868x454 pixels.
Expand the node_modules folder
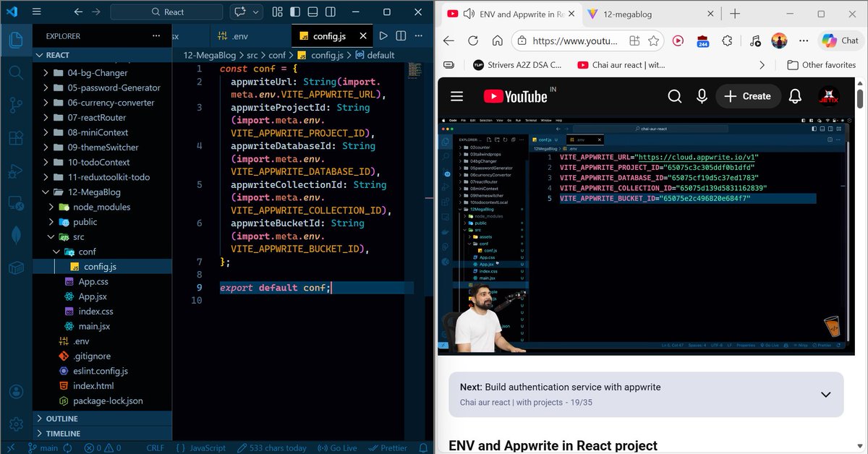click(x=102, y=207)
